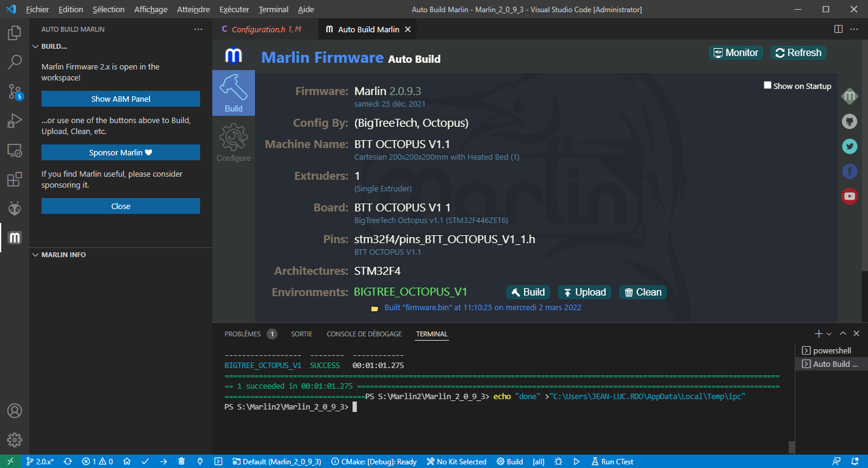Choose No Kit Selected in status bar
Screen dimensions: 868x468
[x=456, y=462]
